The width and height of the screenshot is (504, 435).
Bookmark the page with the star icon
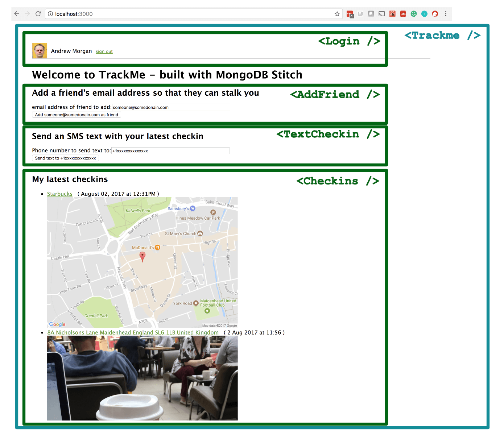337,13
